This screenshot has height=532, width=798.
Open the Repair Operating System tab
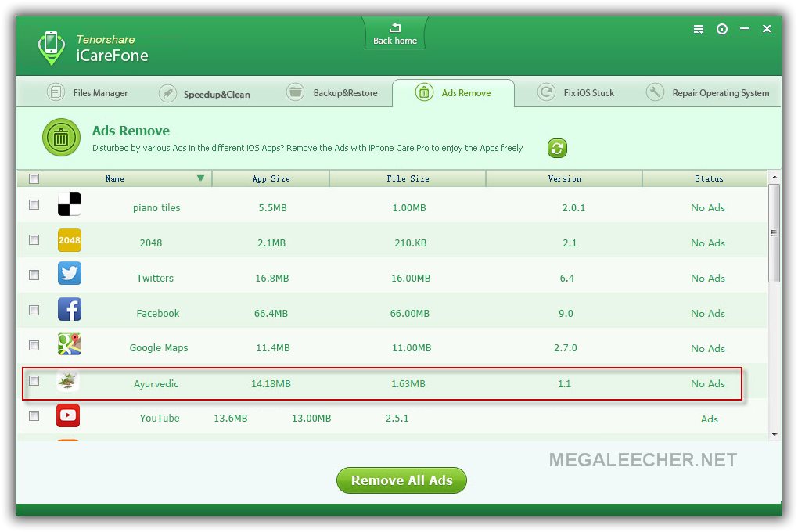tap(707, 92)
